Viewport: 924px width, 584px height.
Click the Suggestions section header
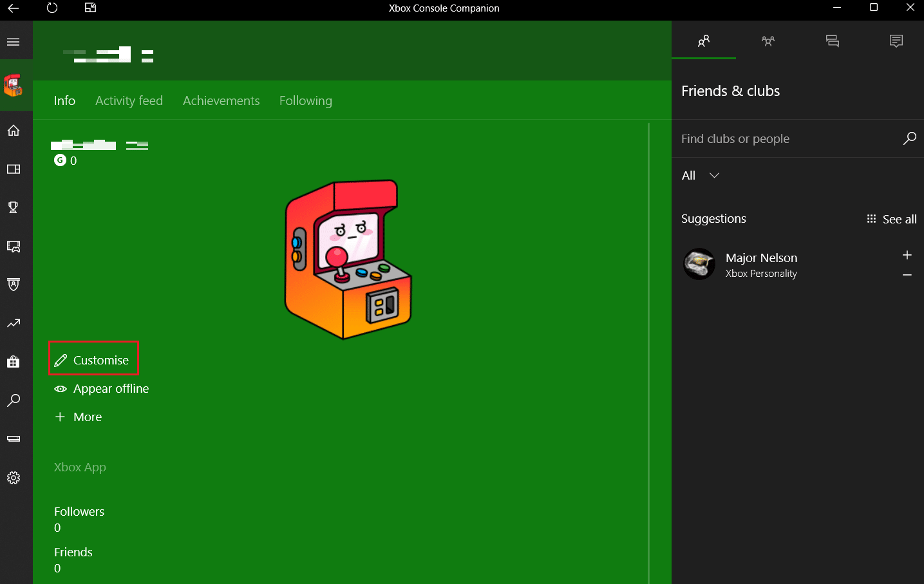(713, 218)
